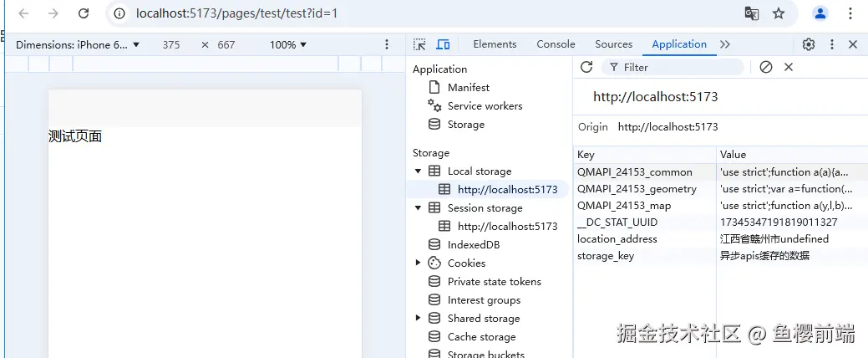Image resolution: width=868 pixels, height=358 pixels.
Task: Toggle the device toolbar icon
Action: coord(443,44)
